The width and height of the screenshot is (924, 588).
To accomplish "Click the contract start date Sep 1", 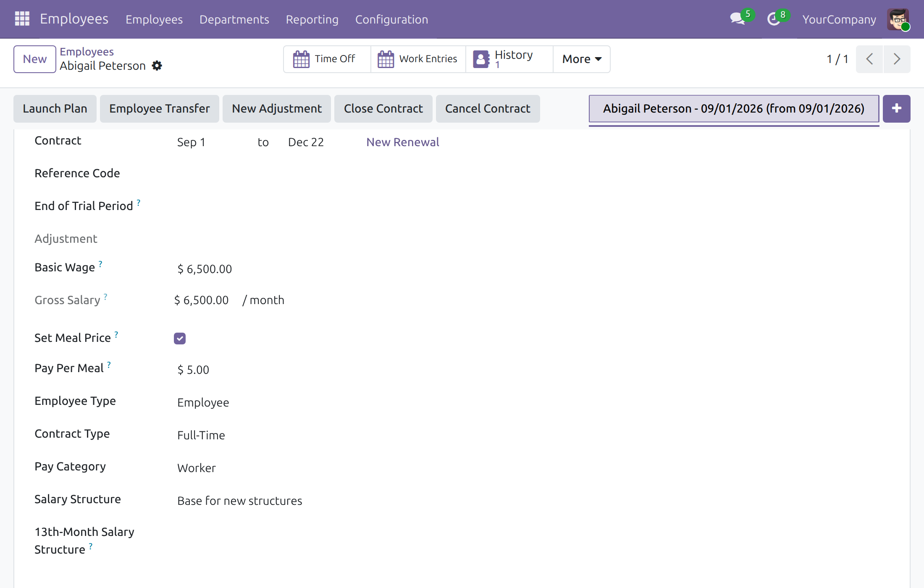I will (192, 142).
